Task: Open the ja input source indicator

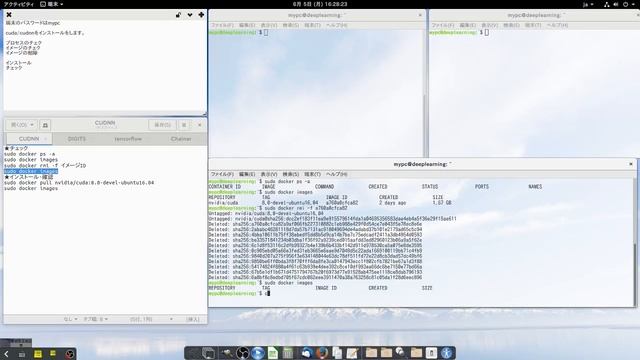Action: pyautogui.click(x=588, y=4)
